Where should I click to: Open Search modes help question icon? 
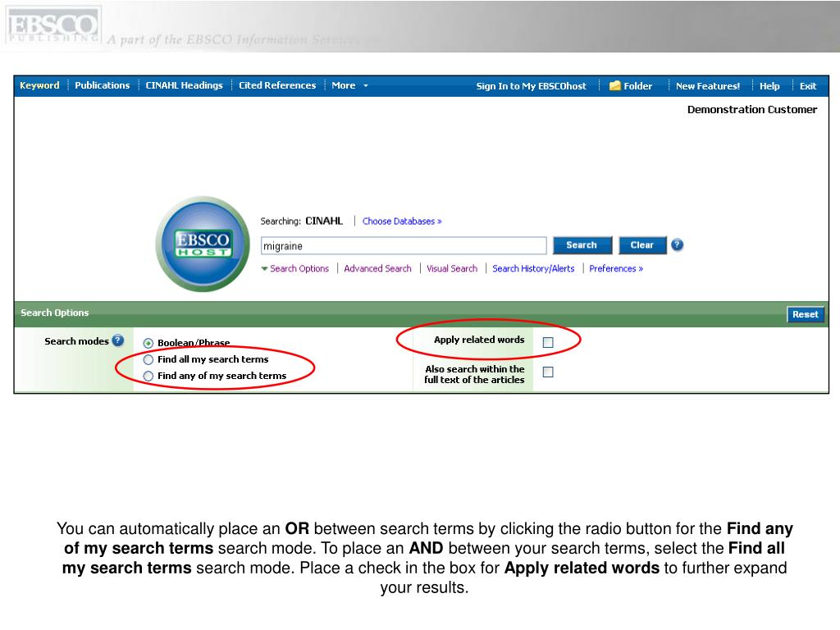click(x=118, y=340)
